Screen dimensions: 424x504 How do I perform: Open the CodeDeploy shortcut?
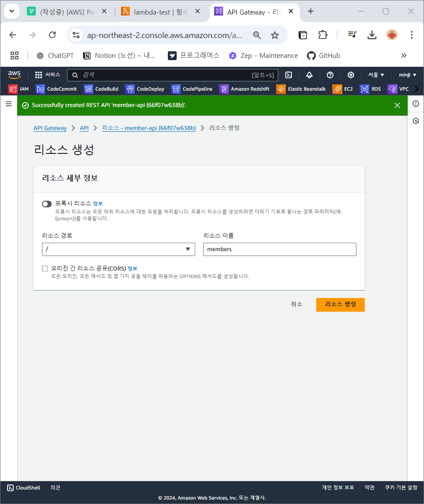pos(145,89)
